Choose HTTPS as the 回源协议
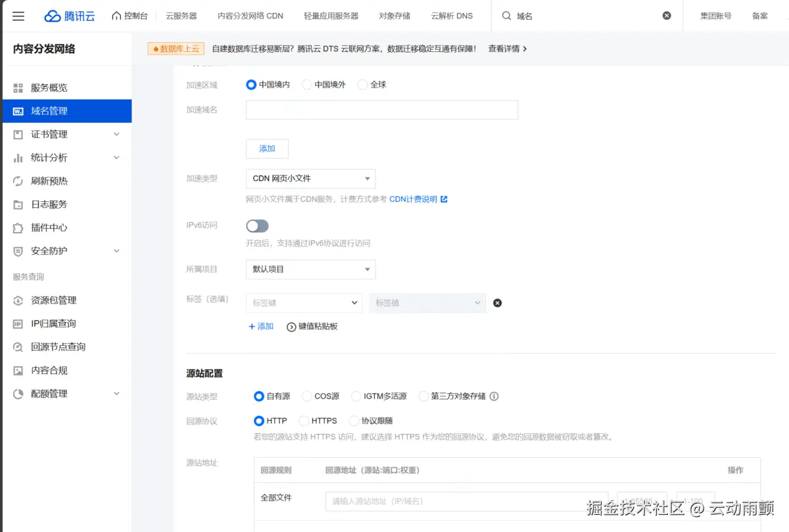Viewport: 789px width, 532px height. click(304, 420)
